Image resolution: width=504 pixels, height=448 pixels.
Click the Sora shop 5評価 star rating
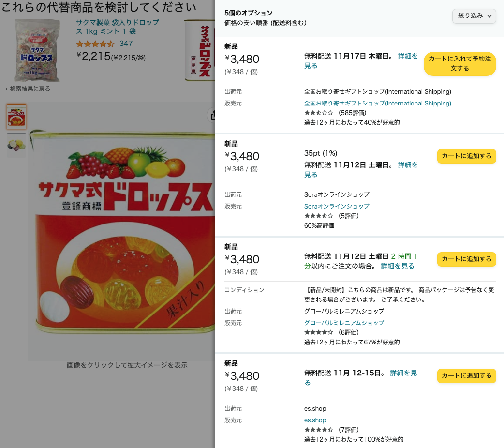pos(318,216)
